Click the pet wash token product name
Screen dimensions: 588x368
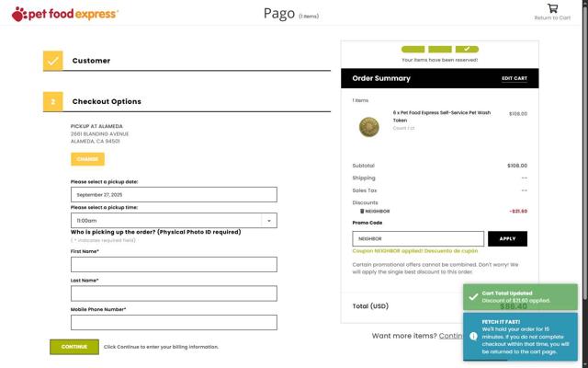pyautogui.click(x=442, y=117)
